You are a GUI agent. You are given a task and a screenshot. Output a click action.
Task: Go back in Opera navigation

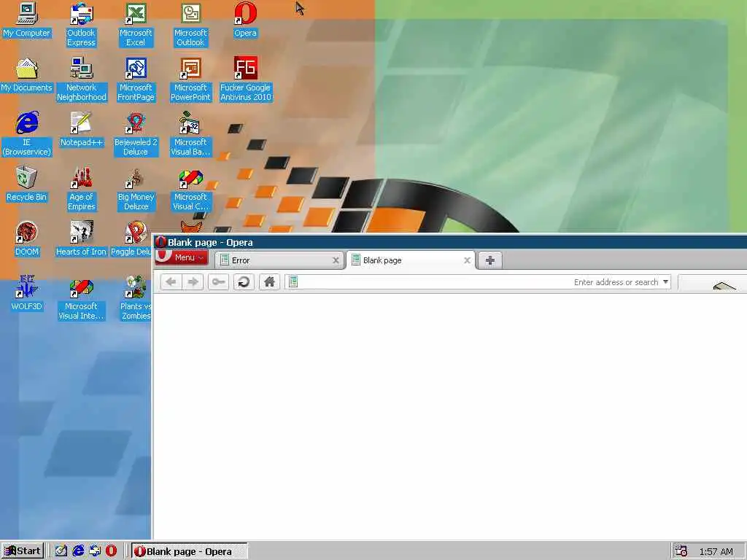tap(171, 282)
